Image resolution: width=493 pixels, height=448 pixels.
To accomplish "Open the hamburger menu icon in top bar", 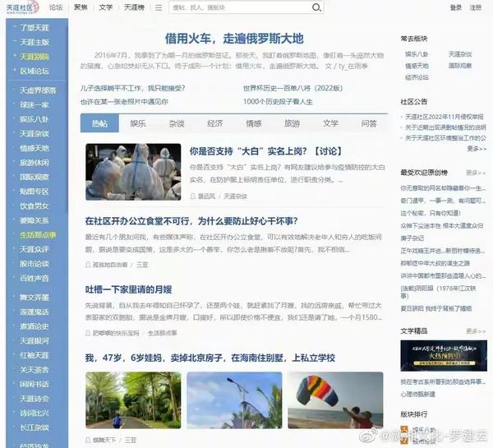I will [159, 7].
